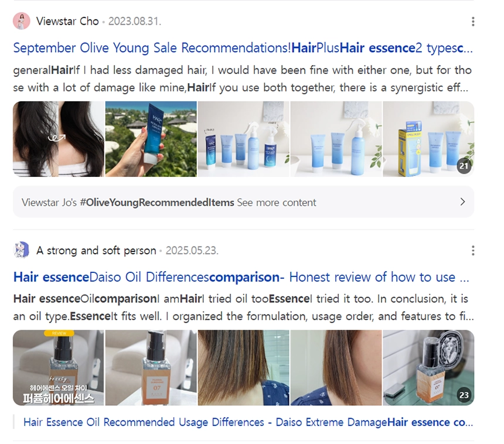View the orange 07 bottle on sofa thumbnail
The image size is (504, 444).
point(151,368)
